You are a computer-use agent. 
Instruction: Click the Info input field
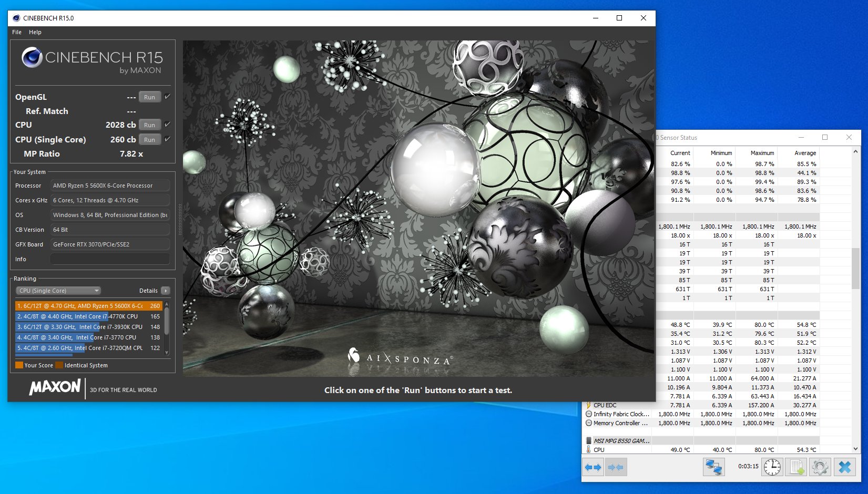coord(110,259)
